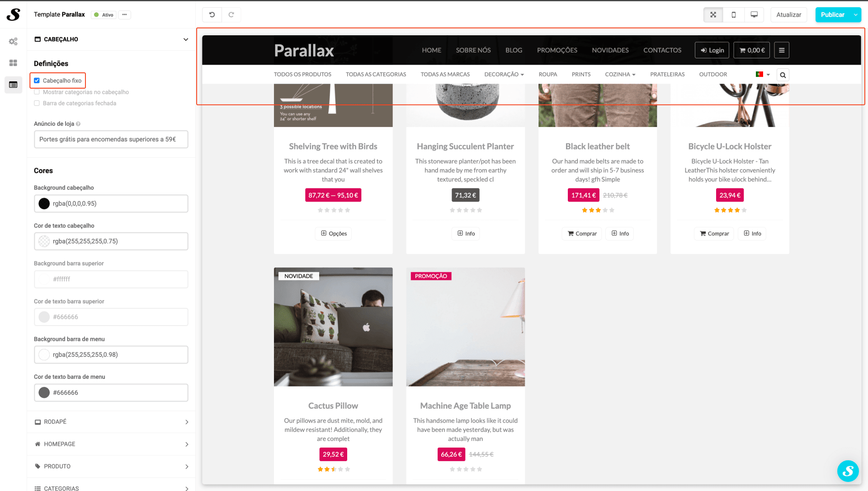Switch to mobile preview icon
This screenshot has height=491, width=868.
click(x=733, y=14)
